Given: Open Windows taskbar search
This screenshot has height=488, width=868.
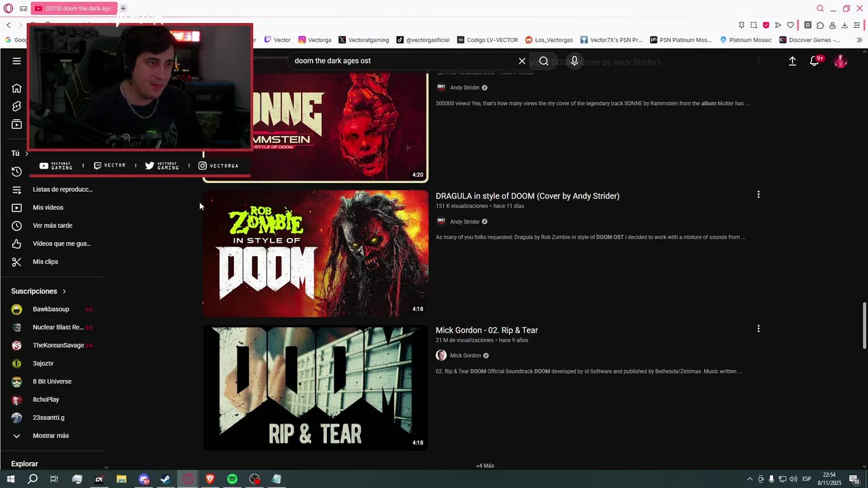Looking at the screenshot, I should (x=33, y=479).
